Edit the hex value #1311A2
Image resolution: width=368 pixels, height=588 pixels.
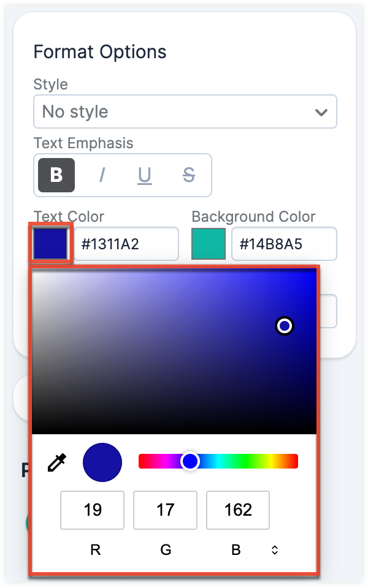126,243
